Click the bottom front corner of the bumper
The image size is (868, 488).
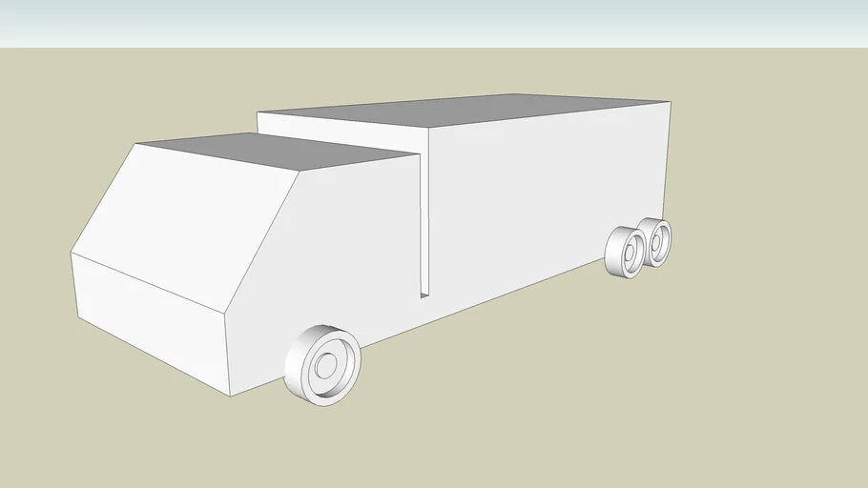point(231,395)
